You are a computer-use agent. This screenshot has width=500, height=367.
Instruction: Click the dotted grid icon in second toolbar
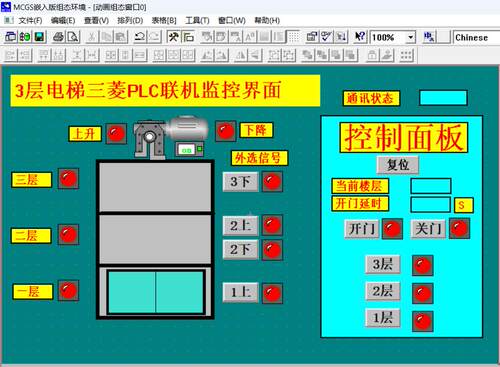406,55
